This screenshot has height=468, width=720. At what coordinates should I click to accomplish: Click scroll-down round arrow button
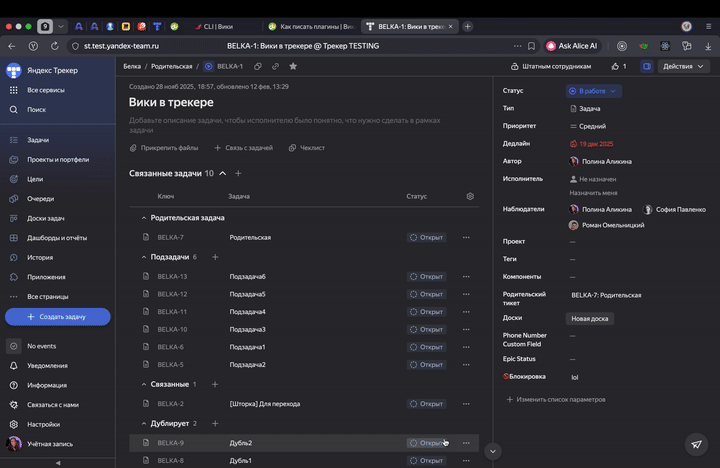[x=492, y=451]
